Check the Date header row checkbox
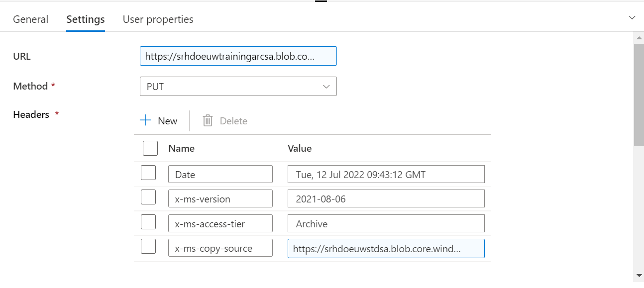This screenshot has height=288, width=644. tap(148, 174)
